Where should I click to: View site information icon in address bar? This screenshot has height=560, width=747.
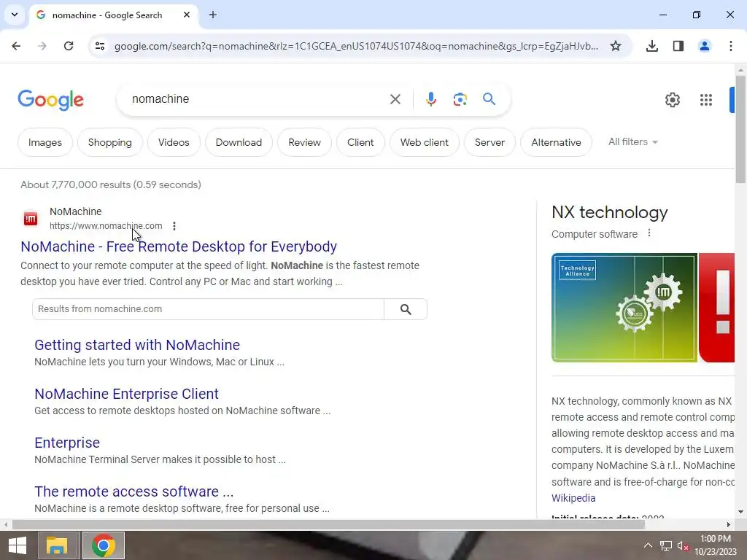pos(99,46)
